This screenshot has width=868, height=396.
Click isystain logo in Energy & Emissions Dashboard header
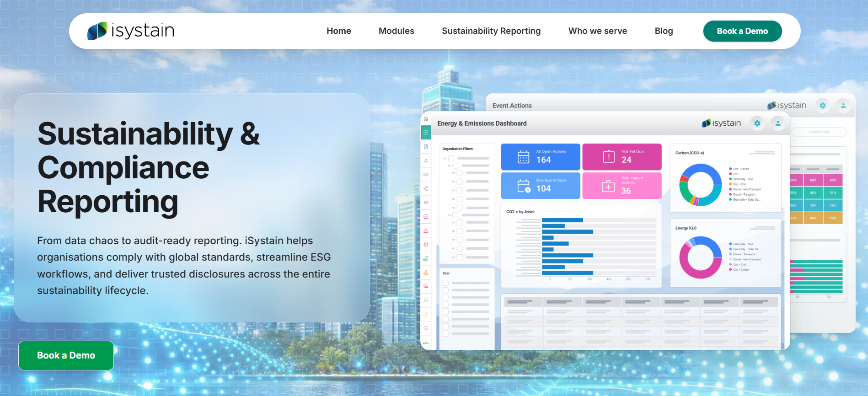(x=721, y=123)
